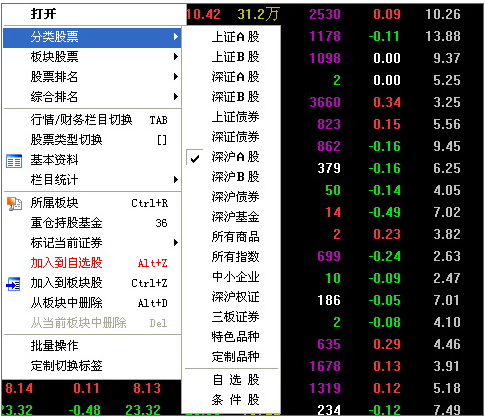
Task: Select 股票排名 menu item
Action: 92,77
